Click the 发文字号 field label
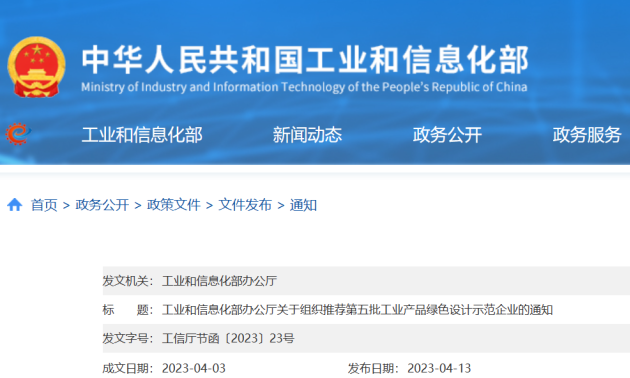Image resolution: width=630 pixels, height=378 pixels. (128, 338)
